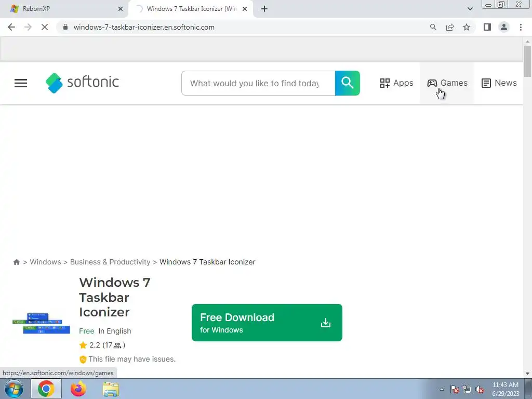The height and width of the screenshot is (399, 532).
Task: Stop loading the page
Action: pos(45,27)
